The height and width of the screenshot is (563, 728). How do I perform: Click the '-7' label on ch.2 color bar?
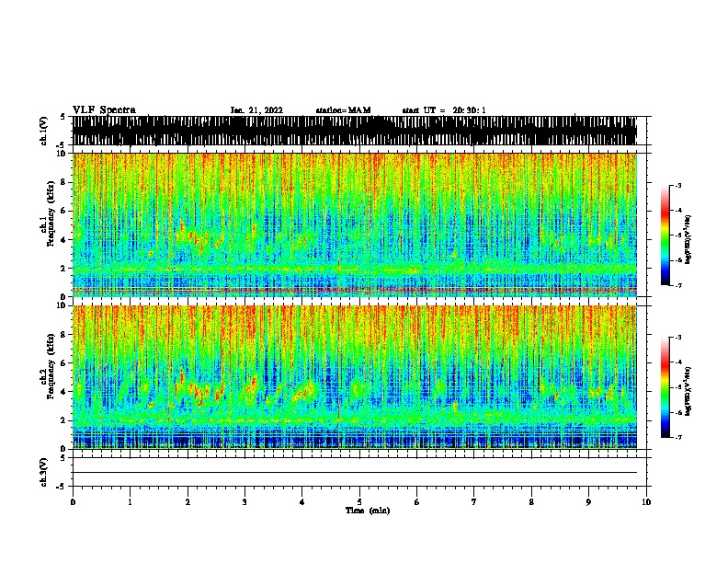tap(677, 438)
